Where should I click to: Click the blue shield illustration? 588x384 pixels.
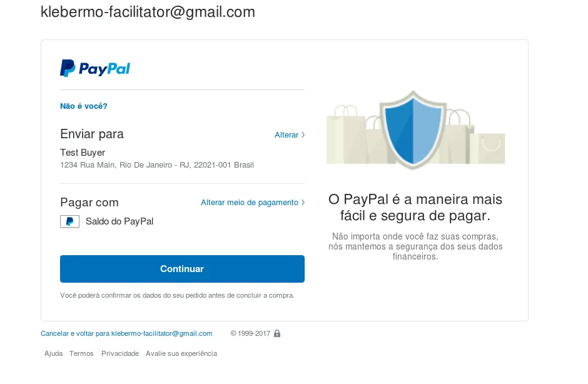pyautogui.click(x=413, y=129)
